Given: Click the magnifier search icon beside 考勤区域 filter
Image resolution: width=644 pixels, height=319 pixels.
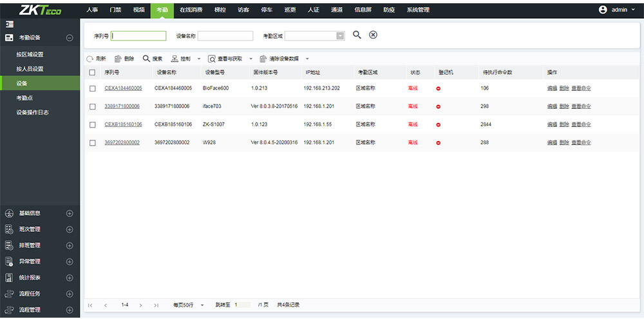Looking at the screenshot, I should (x=357, y=35).
